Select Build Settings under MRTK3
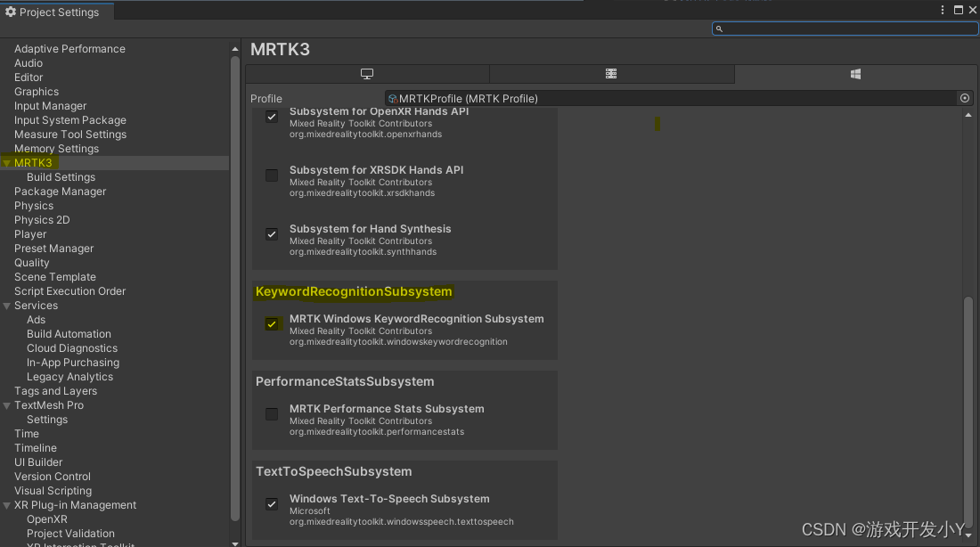 point(61,176)
